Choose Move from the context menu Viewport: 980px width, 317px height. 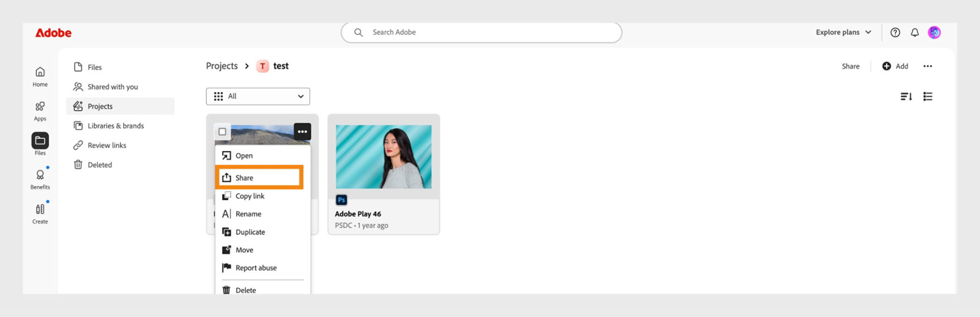[263, 250]
